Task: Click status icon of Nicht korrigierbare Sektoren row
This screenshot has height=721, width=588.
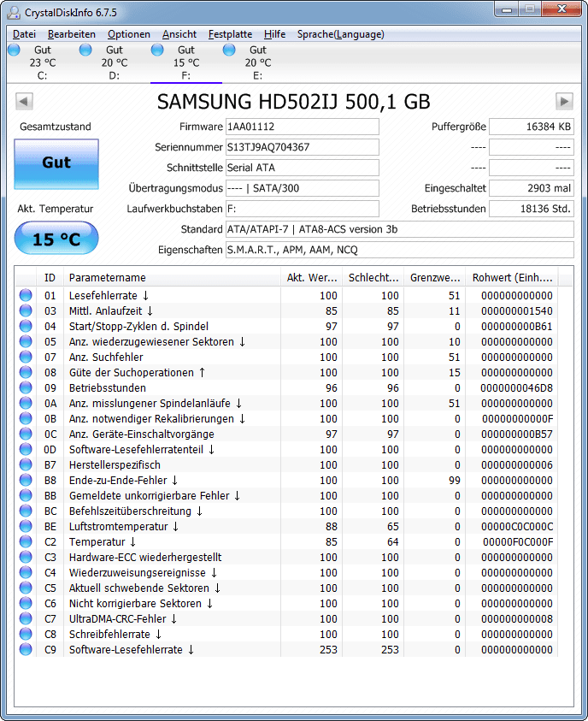Action: (26, 603)
